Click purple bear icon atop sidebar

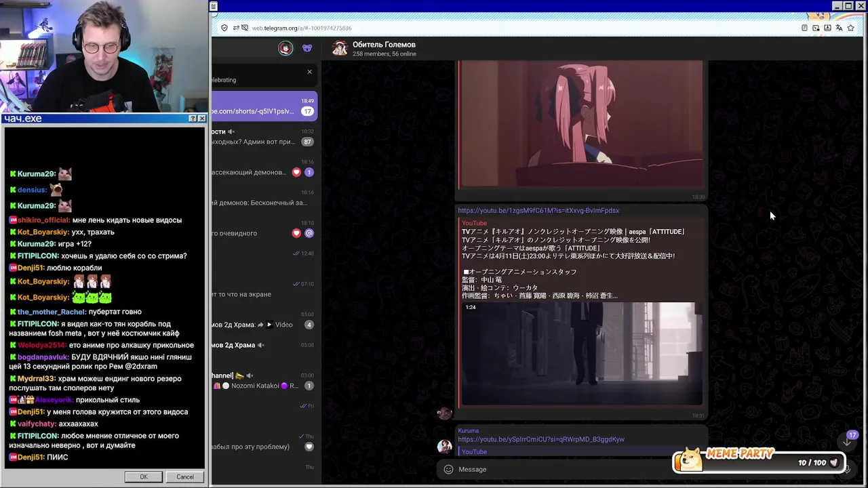(x=307, y=48)
